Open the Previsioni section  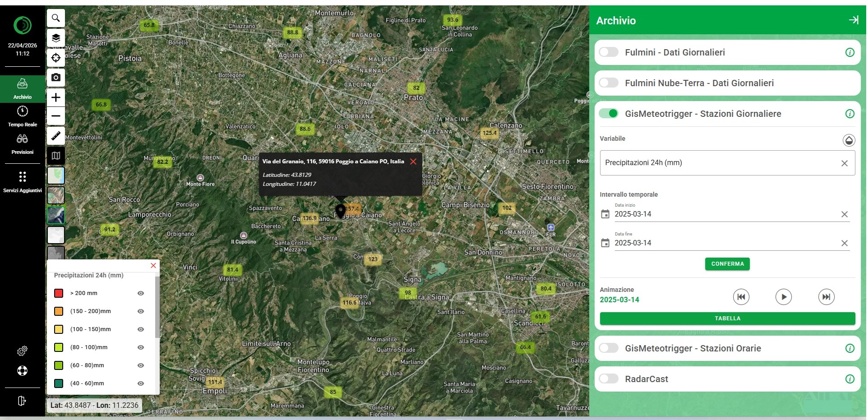23,144
